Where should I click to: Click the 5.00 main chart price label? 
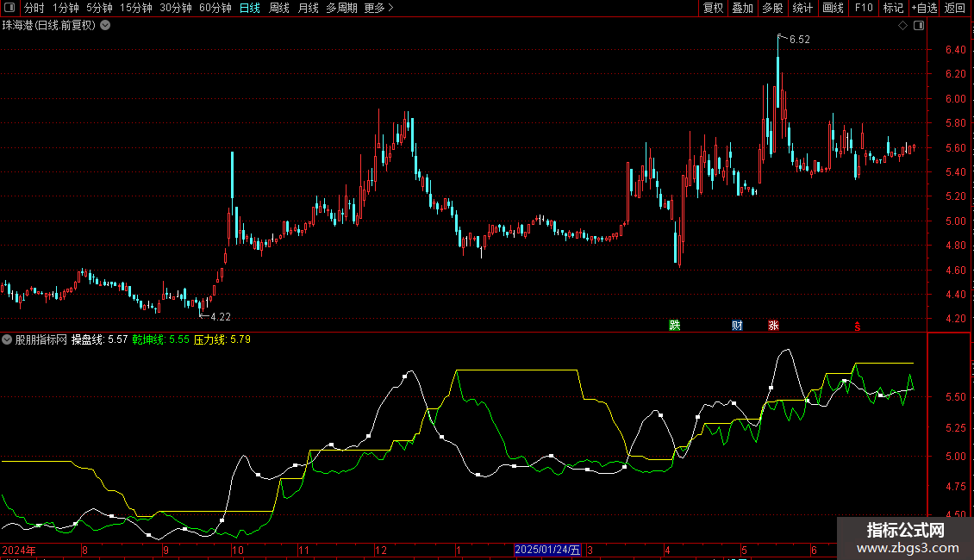pos(955,221)
